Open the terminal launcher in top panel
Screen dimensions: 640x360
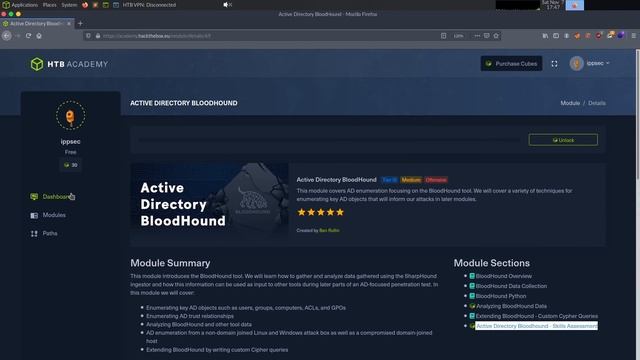point(106,5)
